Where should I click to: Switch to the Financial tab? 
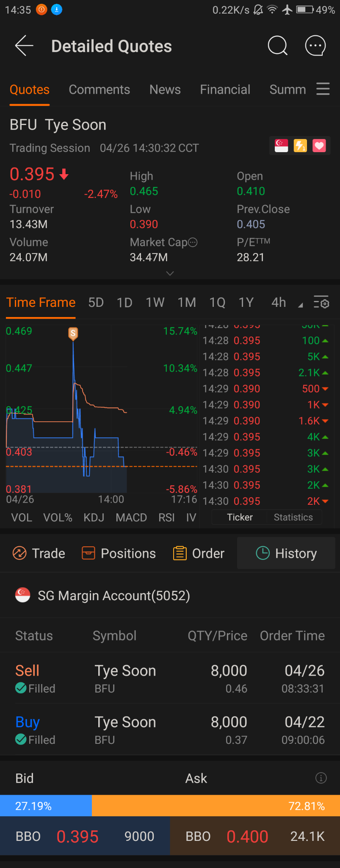225,89
